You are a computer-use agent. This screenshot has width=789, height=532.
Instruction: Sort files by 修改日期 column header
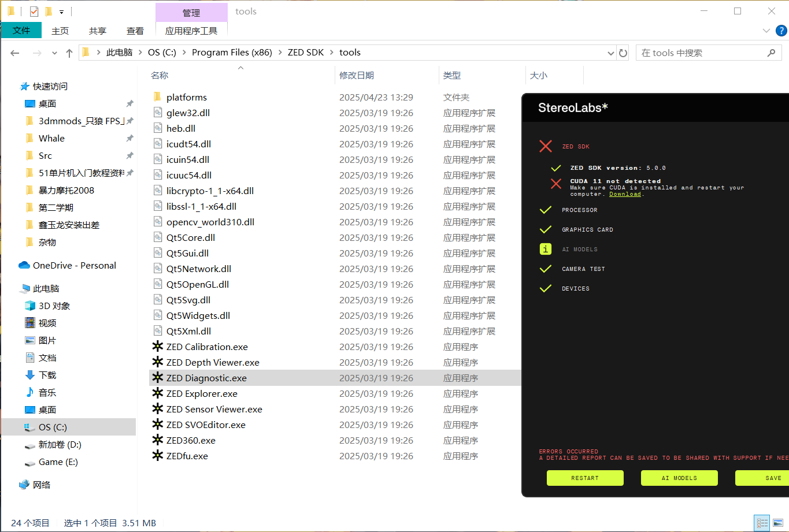357,76
